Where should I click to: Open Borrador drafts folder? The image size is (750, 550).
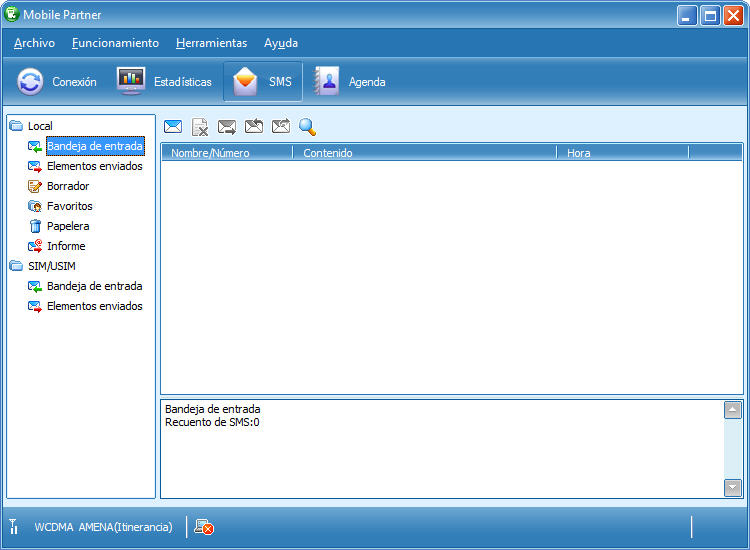67,186
